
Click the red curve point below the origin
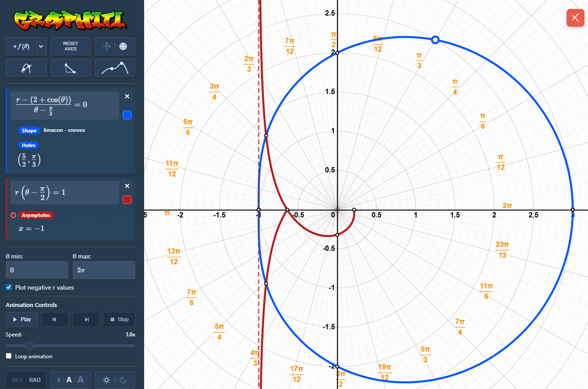point(337,235)
